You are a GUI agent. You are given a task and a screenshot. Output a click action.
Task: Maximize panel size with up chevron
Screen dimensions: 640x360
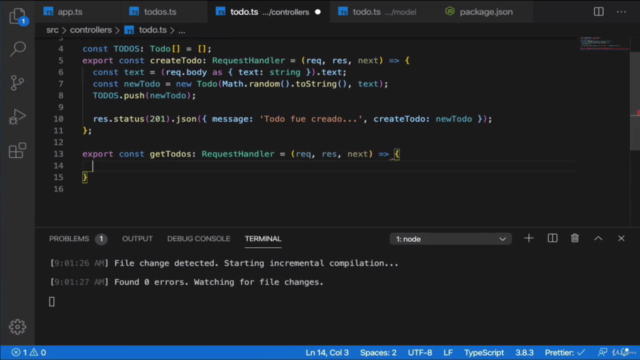598,238
